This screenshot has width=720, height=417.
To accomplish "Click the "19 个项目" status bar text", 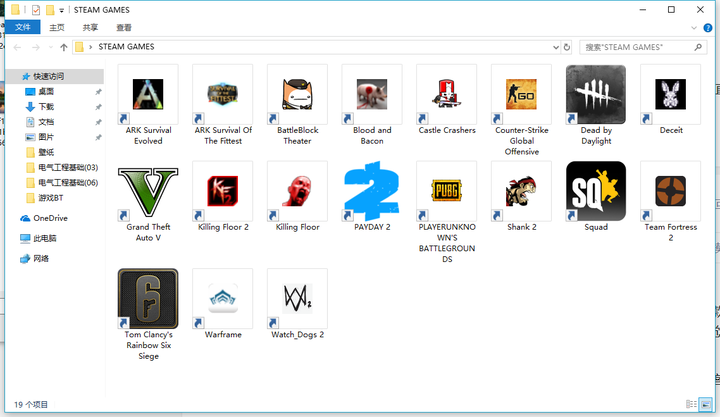I will [31, 405].
